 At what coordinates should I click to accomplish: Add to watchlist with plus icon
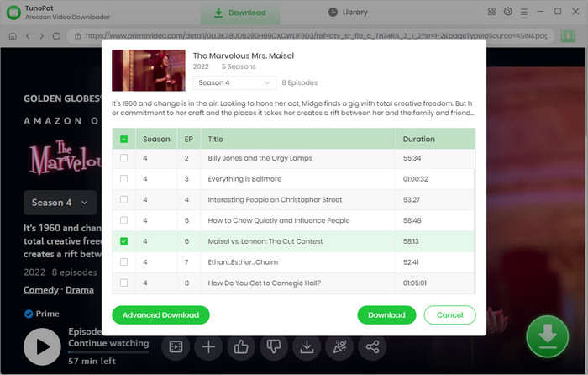click(208, 346)
